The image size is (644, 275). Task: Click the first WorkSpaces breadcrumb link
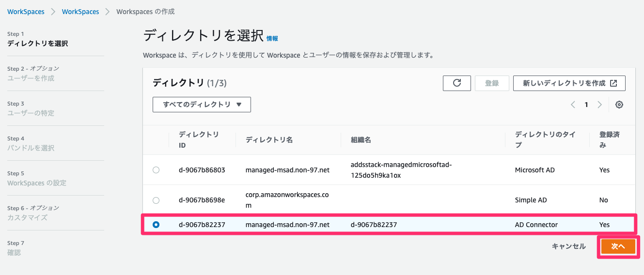click(x=26, y=12)
